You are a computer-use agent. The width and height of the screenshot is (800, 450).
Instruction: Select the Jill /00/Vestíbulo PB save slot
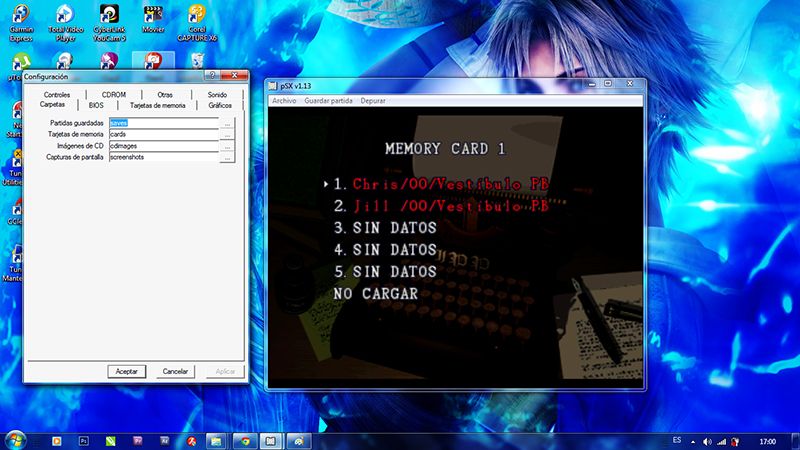pyautogui.click(x=441, y=206)
